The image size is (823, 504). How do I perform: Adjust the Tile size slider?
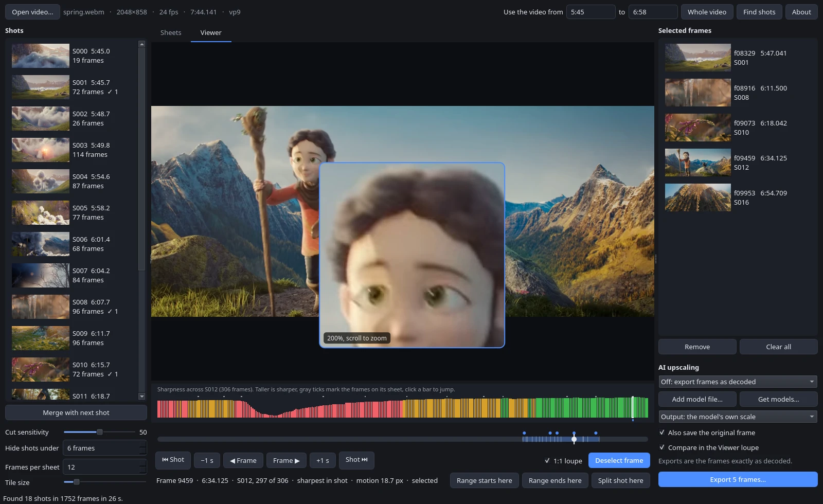click(77, 482)
